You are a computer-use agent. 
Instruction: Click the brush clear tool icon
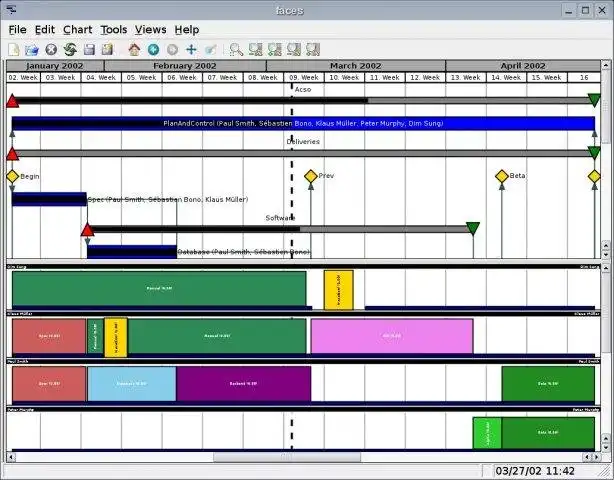(210, 50)
